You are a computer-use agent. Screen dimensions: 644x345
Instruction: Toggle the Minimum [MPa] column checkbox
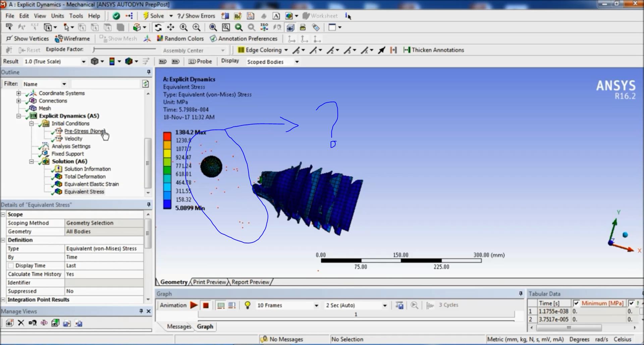tap(576, 303)
